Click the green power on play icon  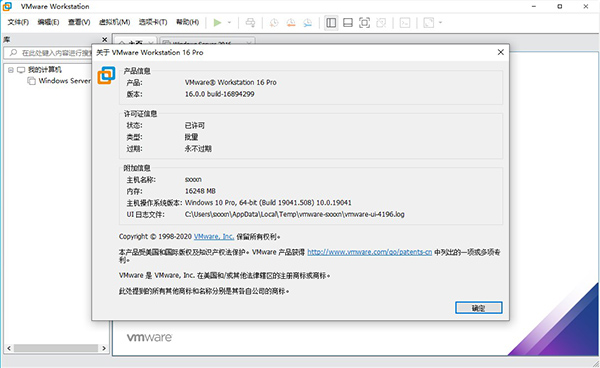click(x=217, y=23)
